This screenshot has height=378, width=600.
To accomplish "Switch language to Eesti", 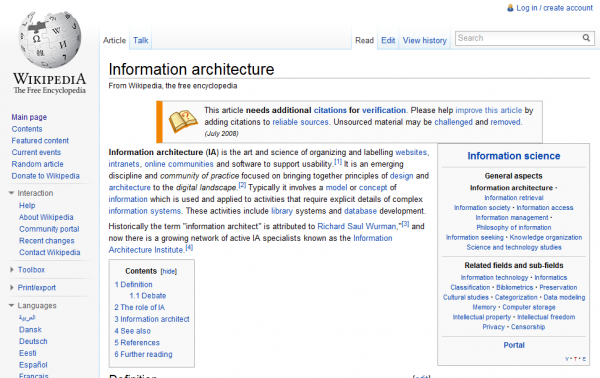I will pos(28,353).
